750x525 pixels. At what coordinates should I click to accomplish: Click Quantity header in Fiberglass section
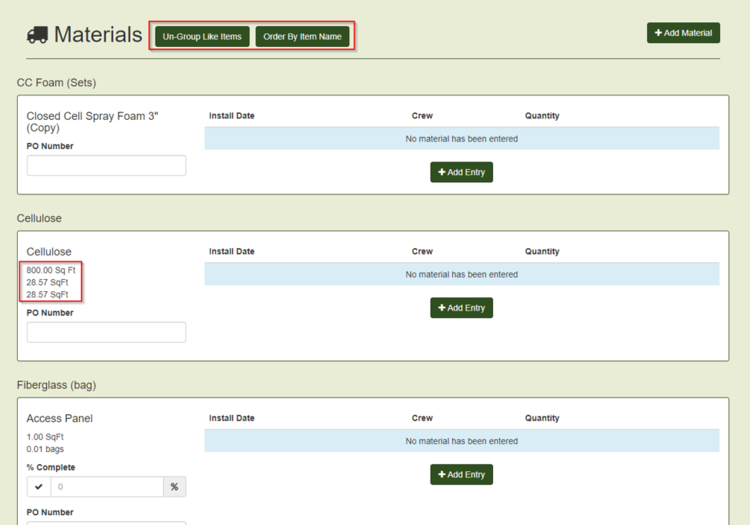point(542,418)
